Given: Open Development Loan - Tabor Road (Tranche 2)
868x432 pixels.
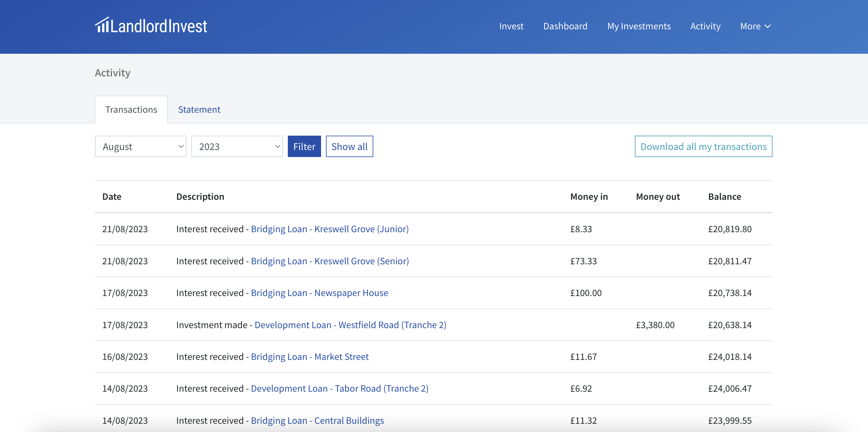Looking at the screenshot, I should pyautogui.click(x=340, y=389).
